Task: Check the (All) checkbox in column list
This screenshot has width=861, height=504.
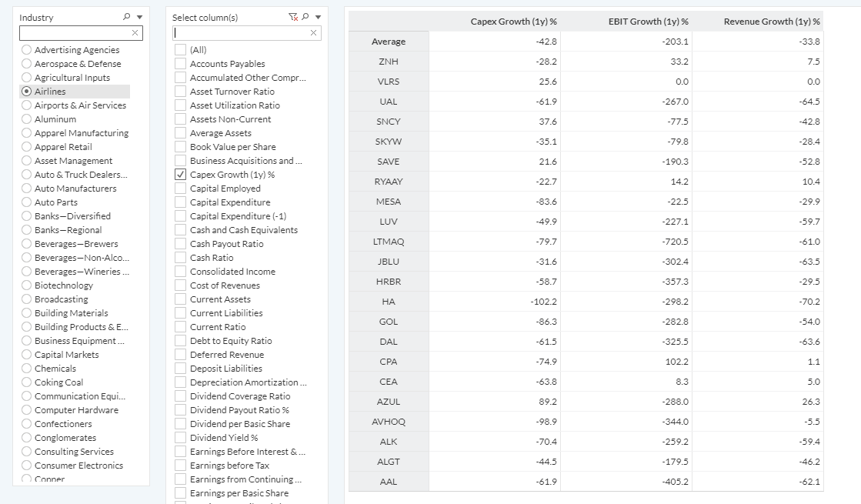Action: pos(180,49)
